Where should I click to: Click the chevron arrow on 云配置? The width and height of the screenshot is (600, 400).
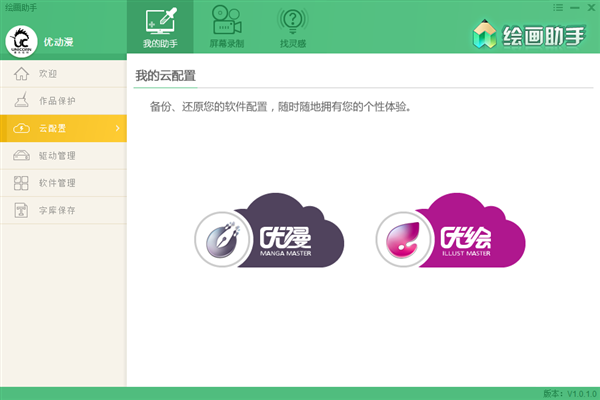click(x=117, y=128)
